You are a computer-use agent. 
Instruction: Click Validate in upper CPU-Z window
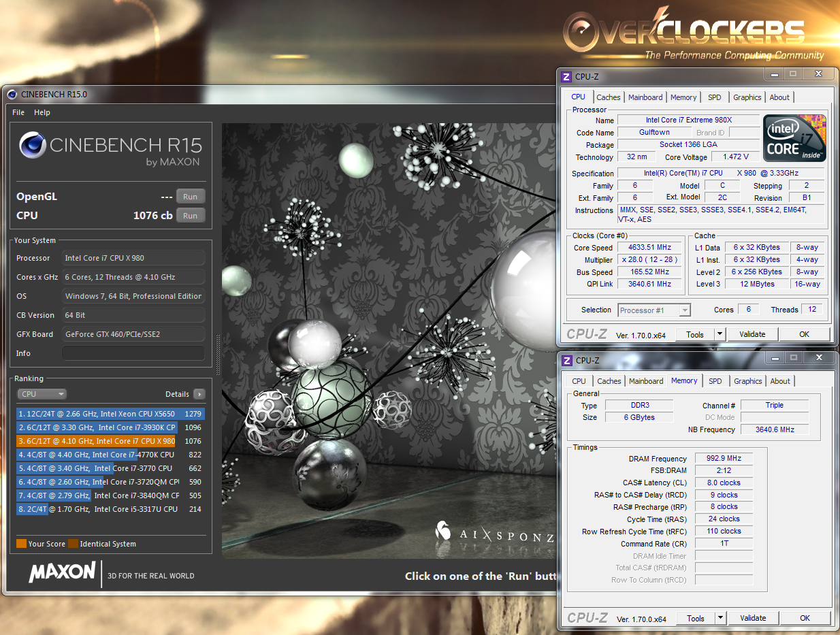tap(753, 334)
